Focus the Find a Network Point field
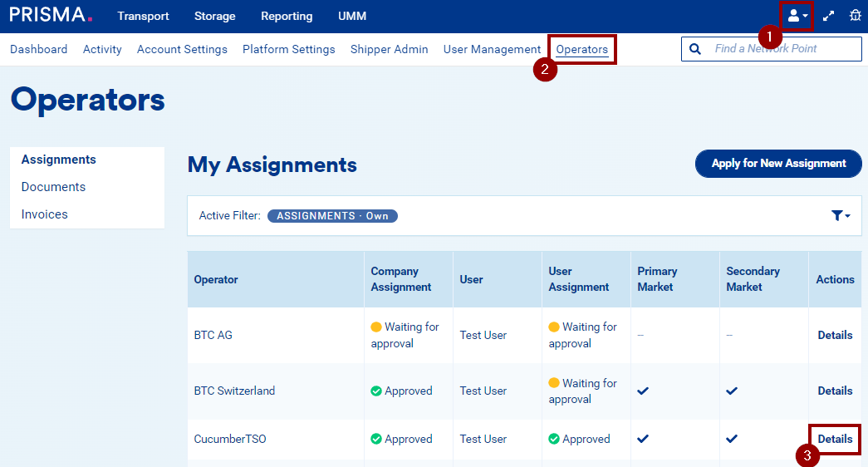This screenshot has width=868, height=467. click(781, 49)
